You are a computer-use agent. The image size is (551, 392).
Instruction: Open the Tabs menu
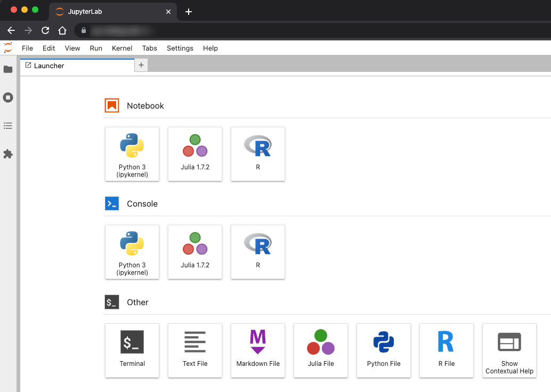coord(149,48)
